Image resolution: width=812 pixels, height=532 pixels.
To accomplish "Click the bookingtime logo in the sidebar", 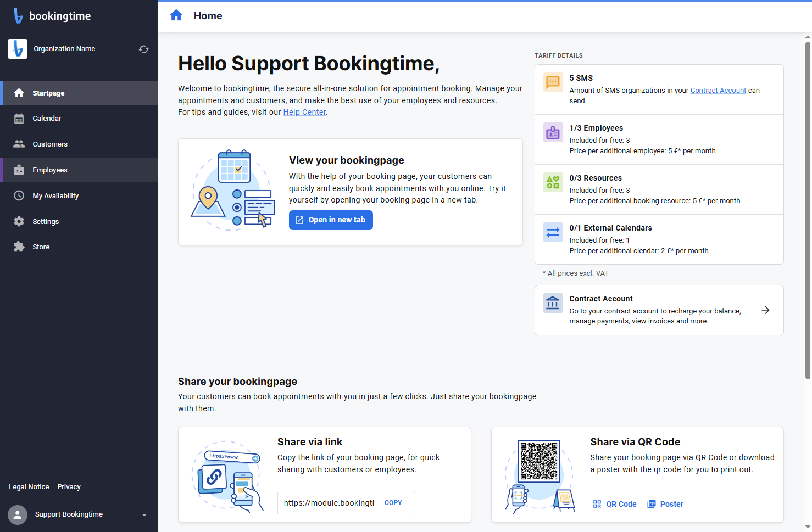I will pyautogui.click(x=52, y=16).
